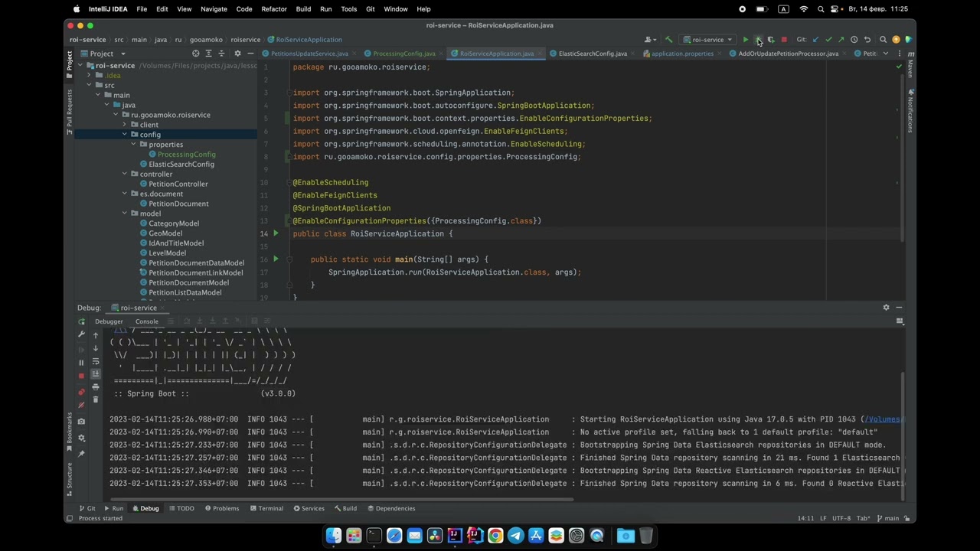The height and width of the screenshot is (551, 980).
Task: Click Collapse All icon in Project panel
Action: tap(221, 54)
